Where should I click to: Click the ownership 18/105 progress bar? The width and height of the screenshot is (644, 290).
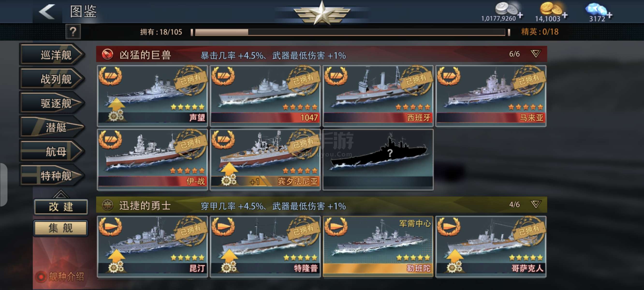pos(350,32)
